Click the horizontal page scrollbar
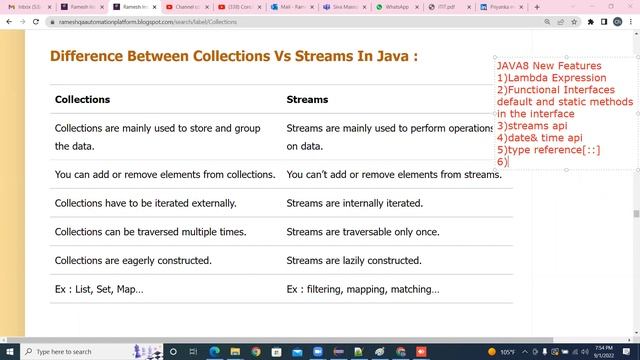640x360 pixels. click(279, 340)
